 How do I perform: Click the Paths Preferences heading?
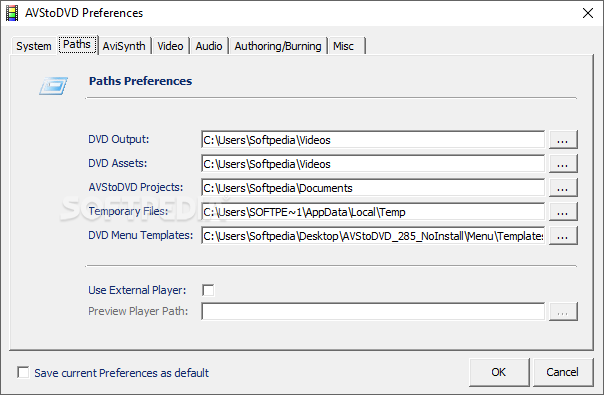point(141,81)
